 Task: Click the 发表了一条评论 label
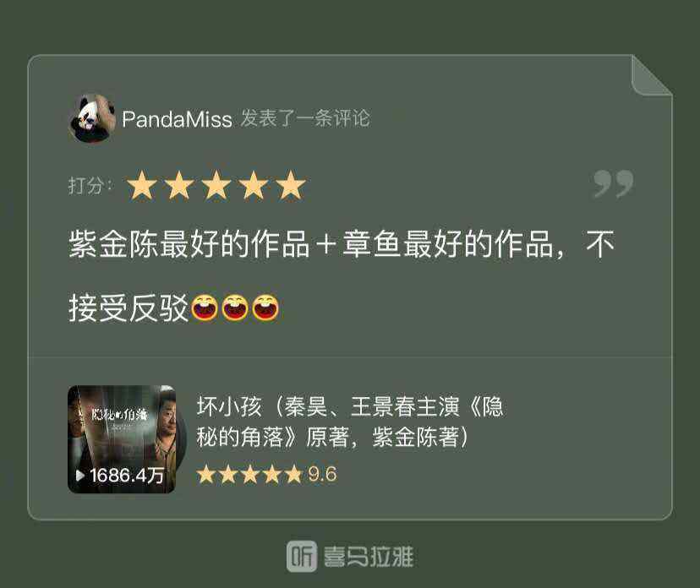[305, 118]
